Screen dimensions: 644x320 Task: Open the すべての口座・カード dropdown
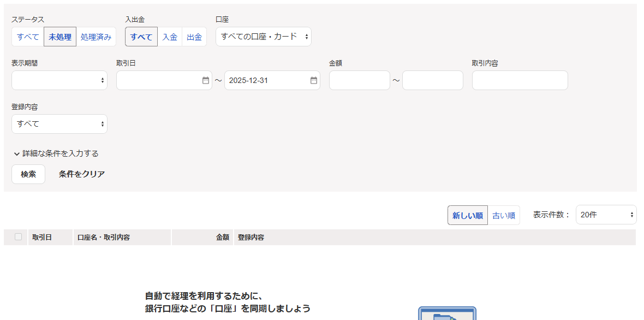(264, 37)
